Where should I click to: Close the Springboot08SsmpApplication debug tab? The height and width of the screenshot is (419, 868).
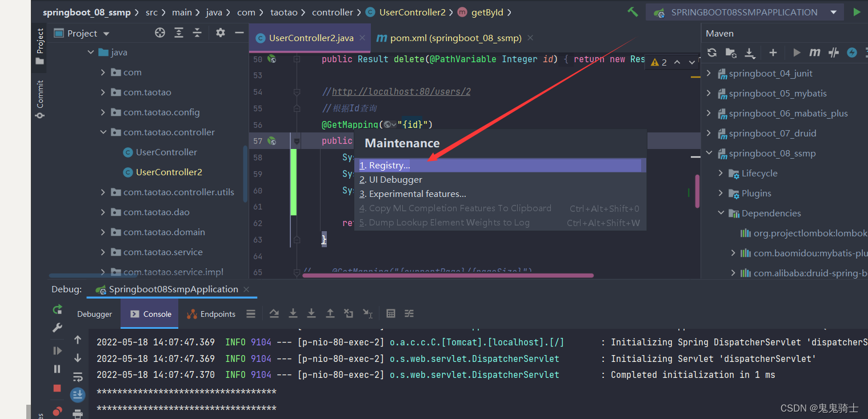[x=247, y=289]
